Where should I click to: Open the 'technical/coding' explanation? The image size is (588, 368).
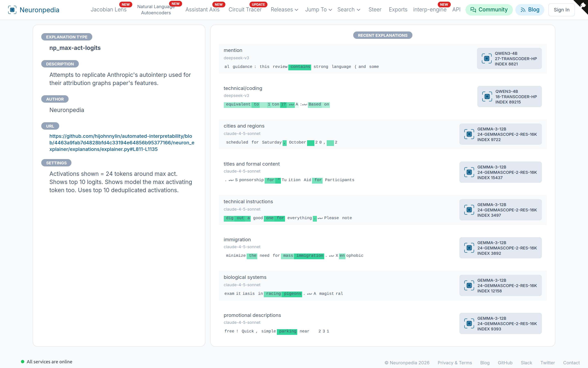[x=382, y=96]
